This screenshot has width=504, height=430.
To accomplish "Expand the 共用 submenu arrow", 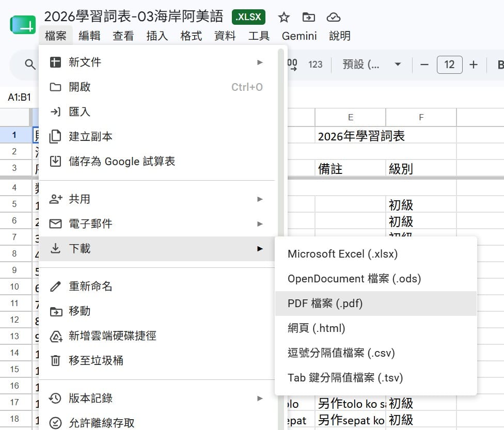I will coord(260,199).
